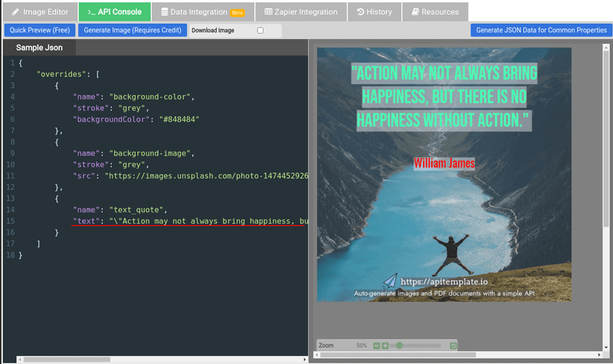613x364 pixels.
Task: Click the zoom slider handle
Action: 399,346
